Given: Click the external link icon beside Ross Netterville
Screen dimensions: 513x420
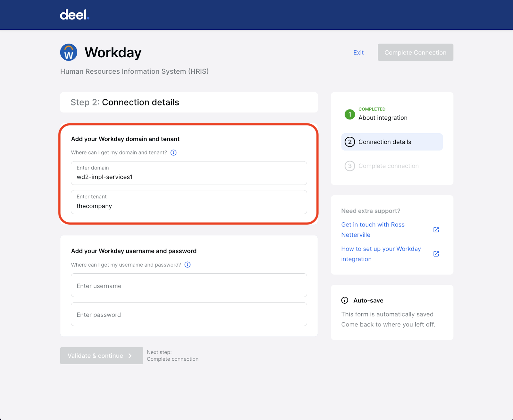Looking at the screenshot, I should tap(436, 229).
